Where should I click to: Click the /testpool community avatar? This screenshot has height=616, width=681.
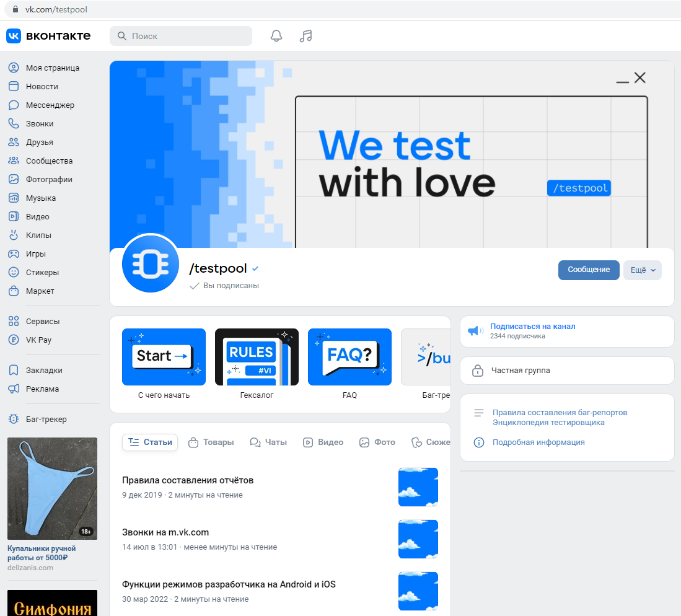tap(151, 263)
